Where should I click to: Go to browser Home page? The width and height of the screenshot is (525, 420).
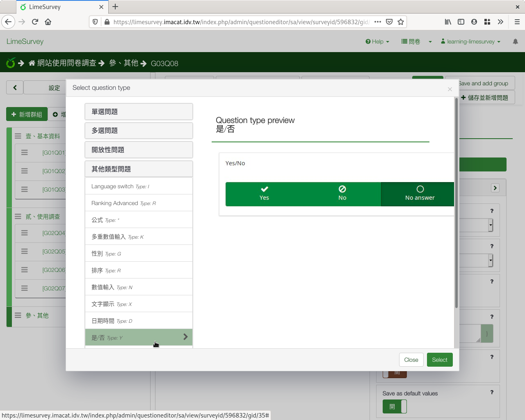pos(48,22)
